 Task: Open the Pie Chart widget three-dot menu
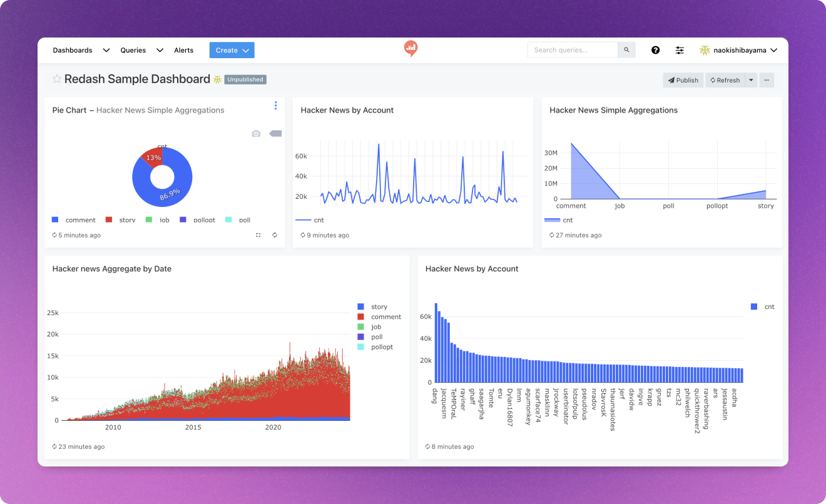[x=275, y=106]
